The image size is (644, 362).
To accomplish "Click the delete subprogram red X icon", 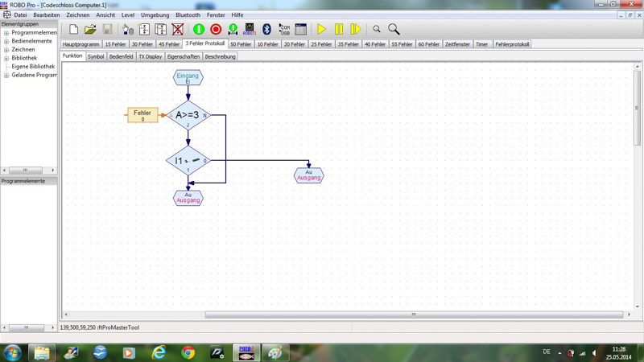I will (x=177, y=29).
